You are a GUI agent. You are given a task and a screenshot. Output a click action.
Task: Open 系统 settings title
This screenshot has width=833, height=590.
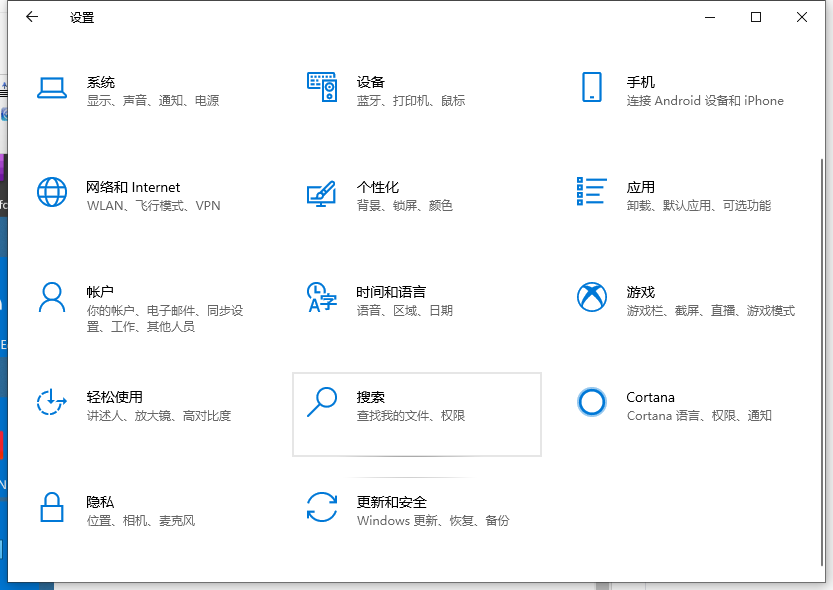[101, 82]
